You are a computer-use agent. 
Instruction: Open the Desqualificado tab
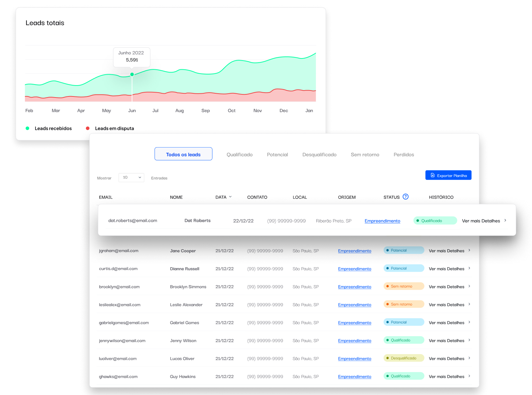[x=319, y=155]
